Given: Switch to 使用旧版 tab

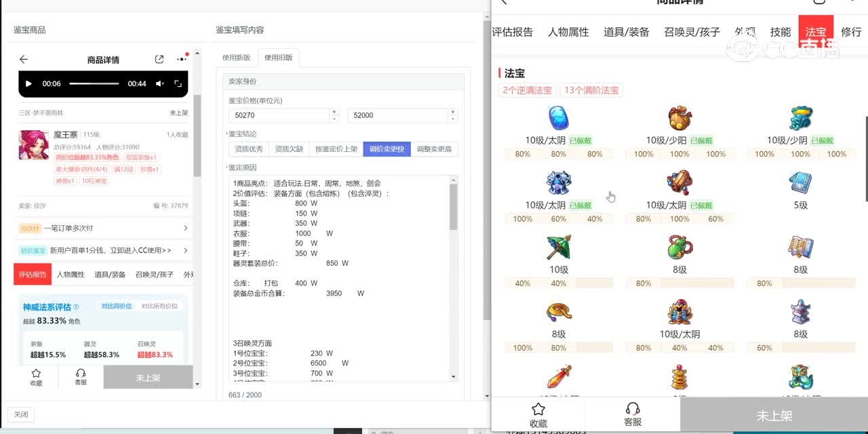Looking at the screenshot, I should click(x=278, y=58).
